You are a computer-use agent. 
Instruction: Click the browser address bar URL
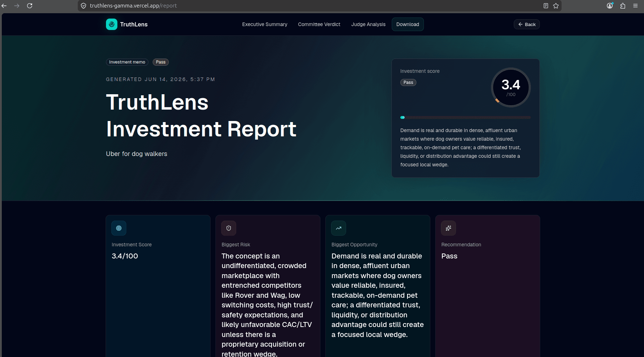tap(133, 6)
